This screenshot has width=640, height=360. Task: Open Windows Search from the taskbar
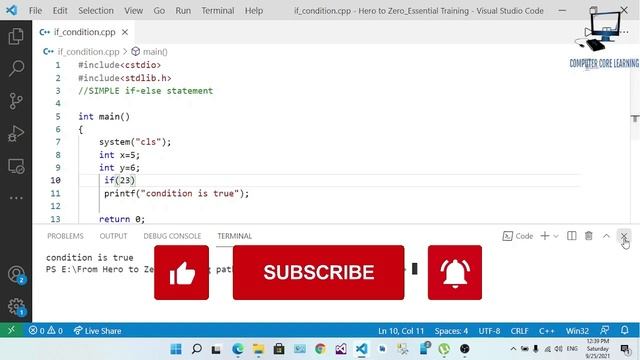click(197, 349)
